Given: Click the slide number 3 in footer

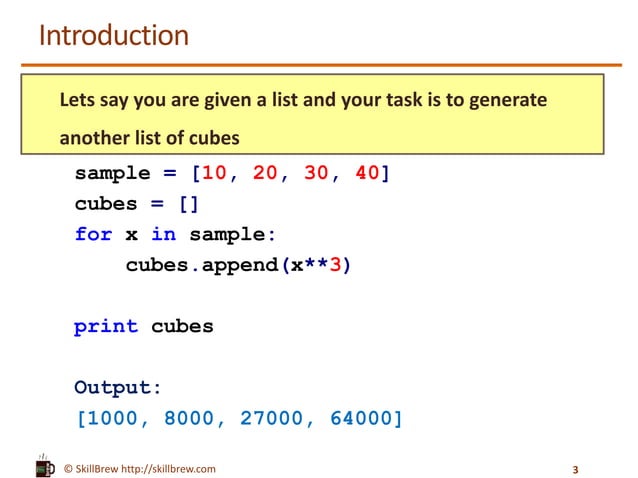Looking at the screenshot, I should [x=575, y=470].
